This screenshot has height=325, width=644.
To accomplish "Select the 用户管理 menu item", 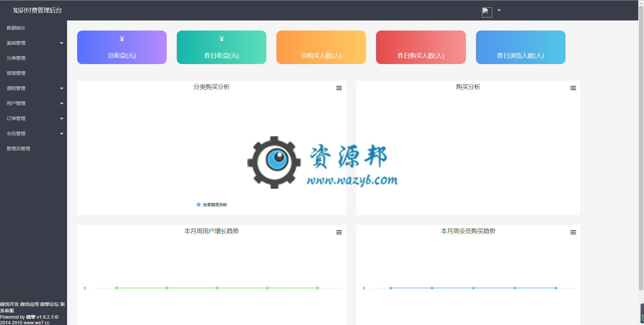I will tap(16, 103).
